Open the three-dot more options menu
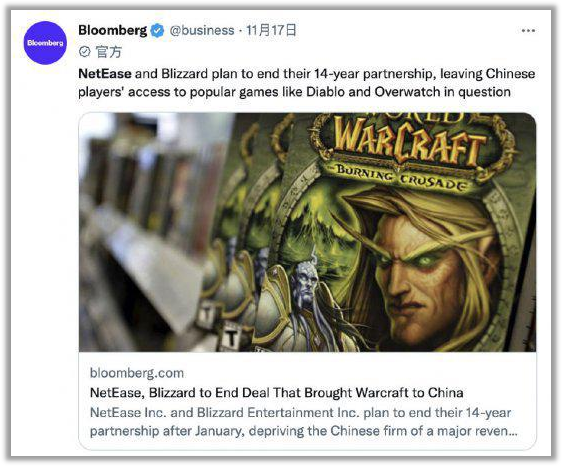563x467 pixels. coord(528,31)
